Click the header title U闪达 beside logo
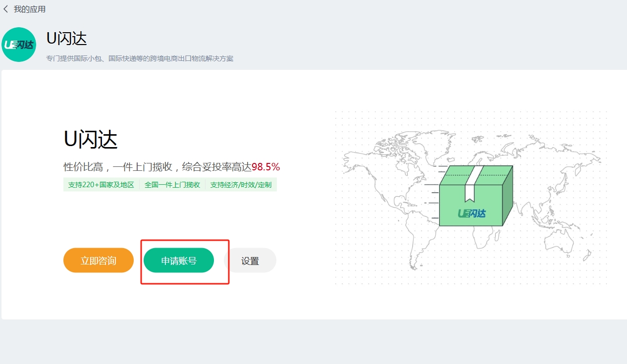The height and width of the screenshot is (364, 627). (66, 38)
